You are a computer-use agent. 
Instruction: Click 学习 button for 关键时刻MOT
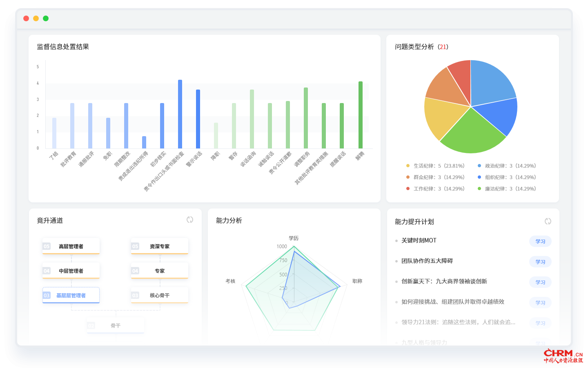(540, 241)
